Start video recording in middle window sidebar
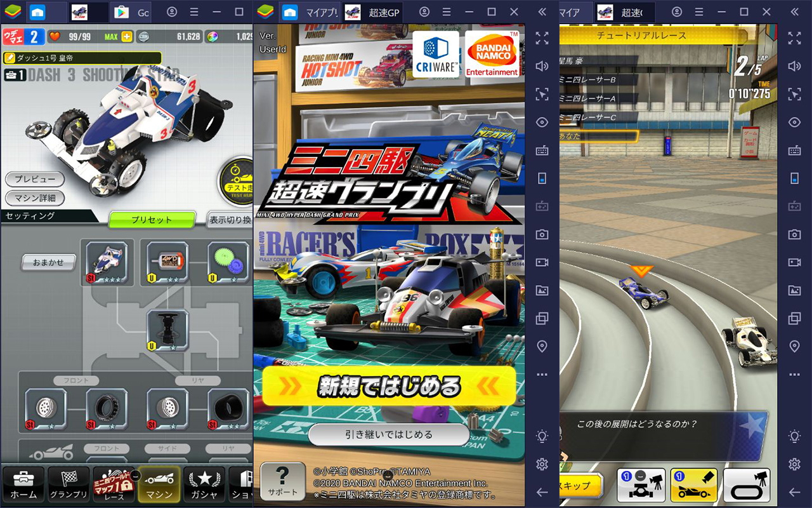 pos(542,262)
